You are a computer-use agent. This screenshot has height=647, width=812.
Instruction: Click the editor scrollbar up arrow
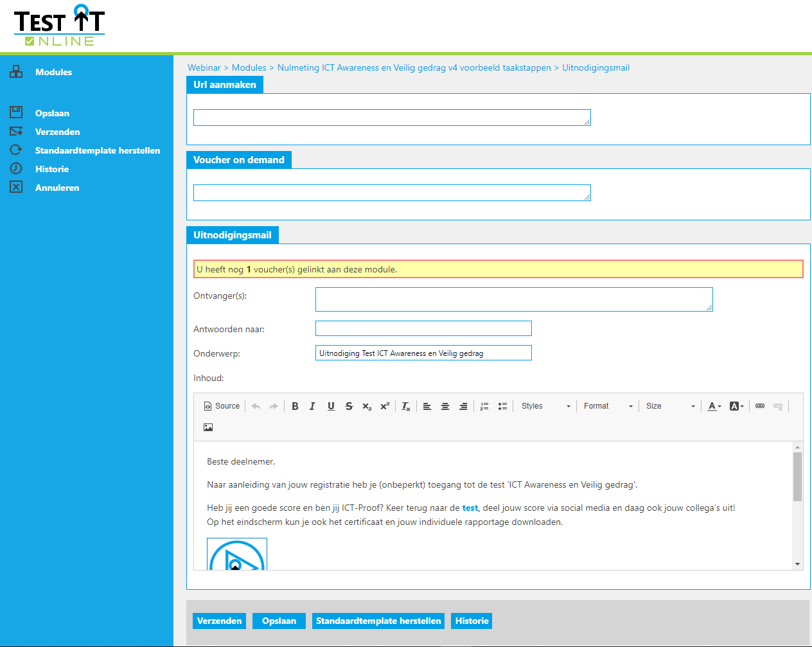click(797, 447)
